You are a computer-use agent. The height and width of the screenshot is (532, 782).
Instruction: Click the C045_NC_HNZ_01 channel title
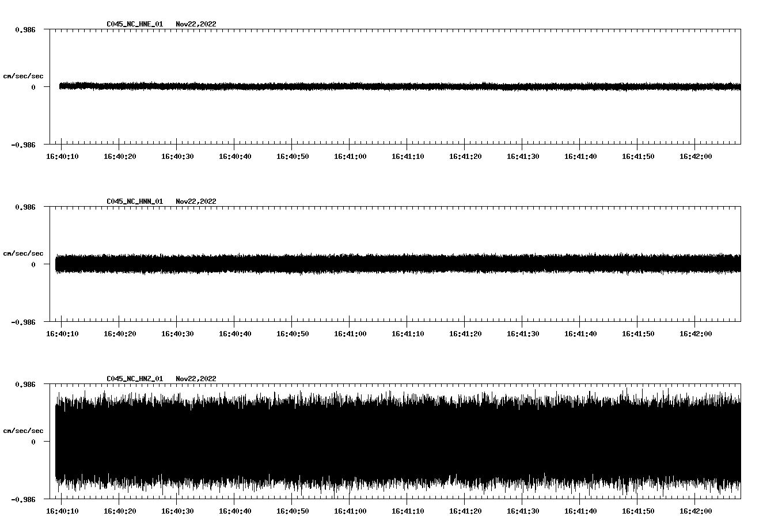135,379
